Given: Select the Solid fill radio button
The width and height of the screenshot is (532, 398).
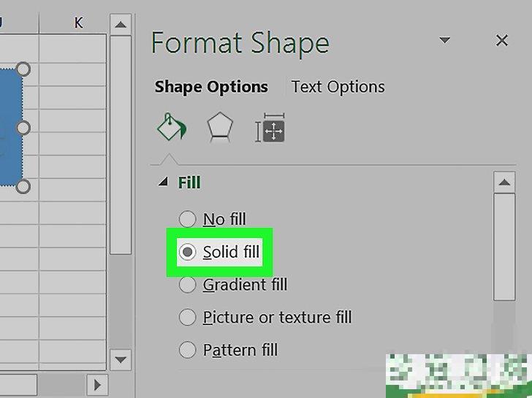Looking at the screenshot, I should tap(188, 252).
